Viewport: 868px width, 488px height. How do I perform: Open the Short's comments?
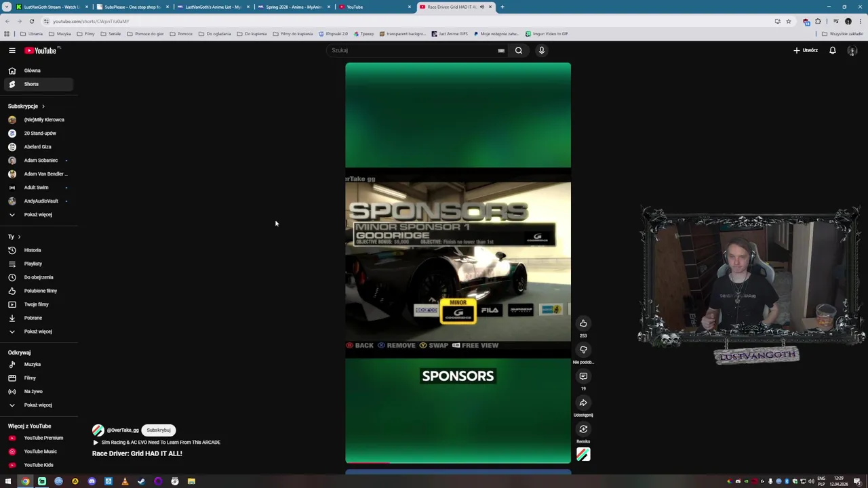[x=583, y=376]
